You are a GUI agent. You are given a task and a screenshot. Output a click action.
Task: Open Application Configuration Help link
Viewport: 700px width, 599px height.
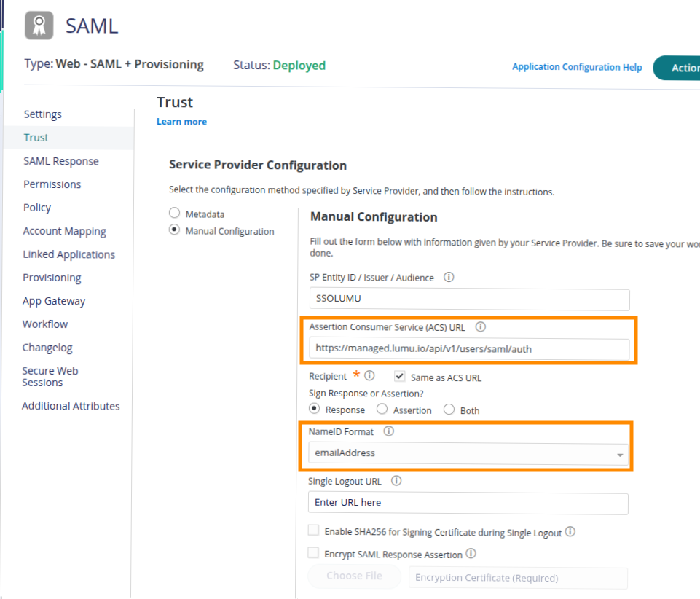tap(577, 67)
